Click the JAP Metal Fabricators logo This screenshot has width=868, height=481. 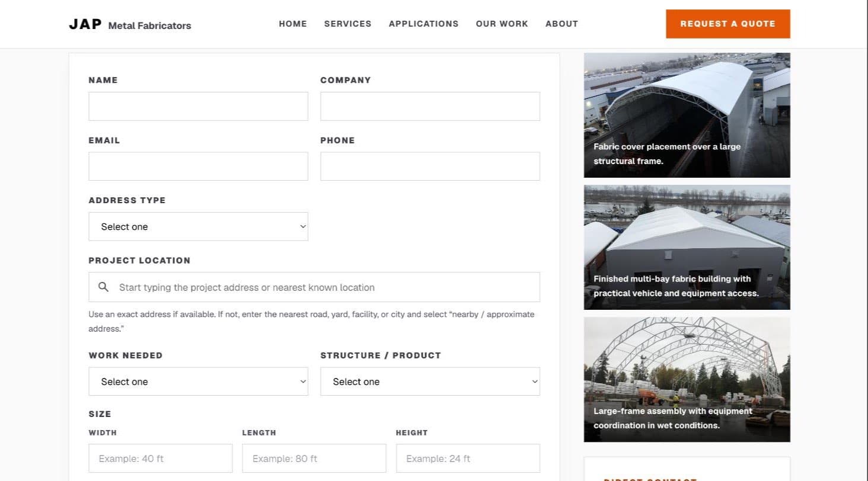(130, 24)
